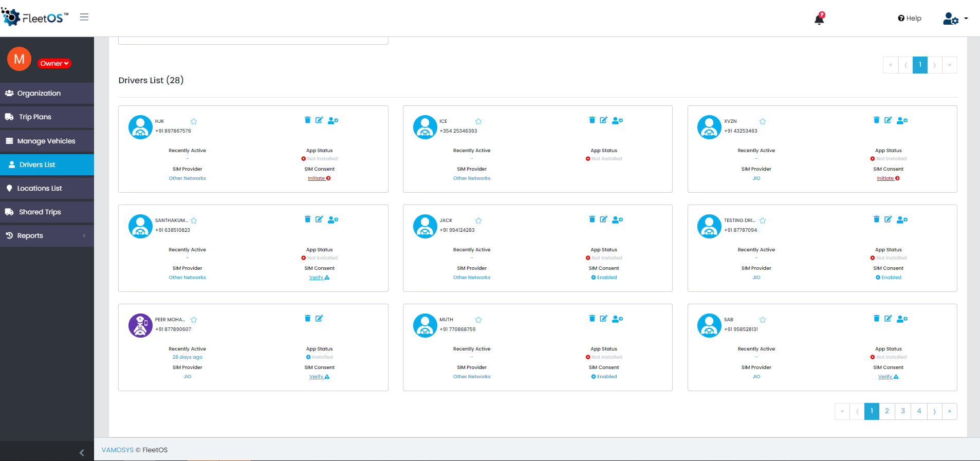Go to page 2 in bottom pagination

pyautogui.click(x=887, y=411)
